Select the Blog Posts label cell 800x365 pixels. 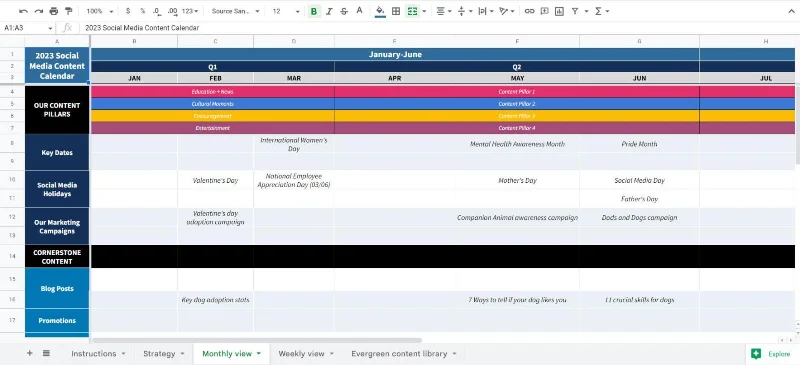[x=57, y=288]
